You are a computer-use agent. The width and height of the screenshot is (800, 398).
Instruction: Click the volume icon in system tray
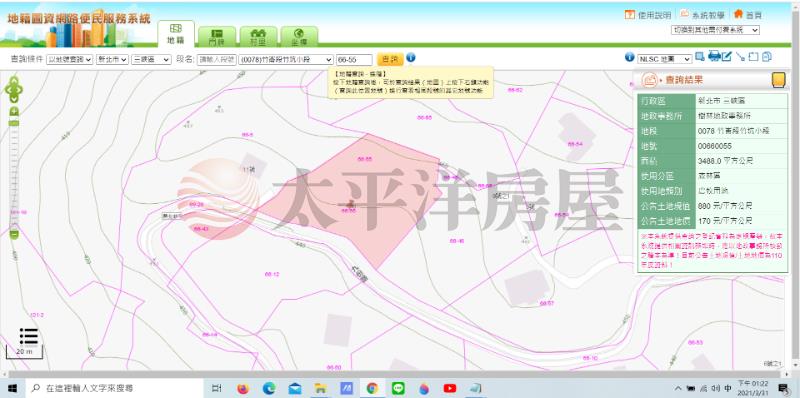[715, 388]
